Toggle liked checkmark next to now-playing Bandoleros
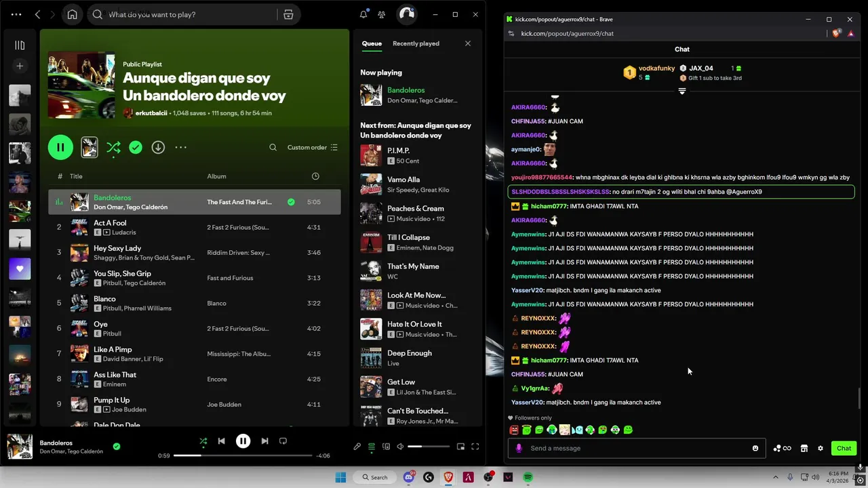 pyautogui.click(x=117, y=447)
